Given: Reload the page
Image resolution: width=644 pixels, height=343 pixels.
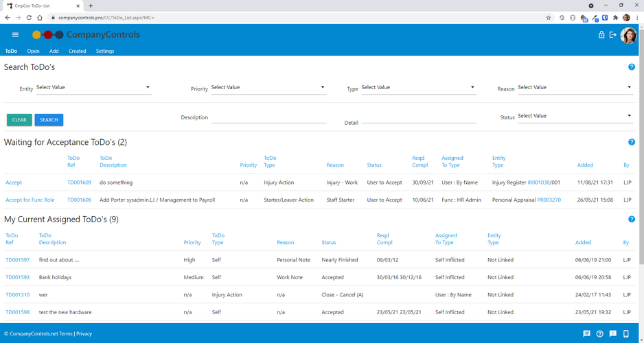Looking at the screenshot, I should (x=29, y=18).
